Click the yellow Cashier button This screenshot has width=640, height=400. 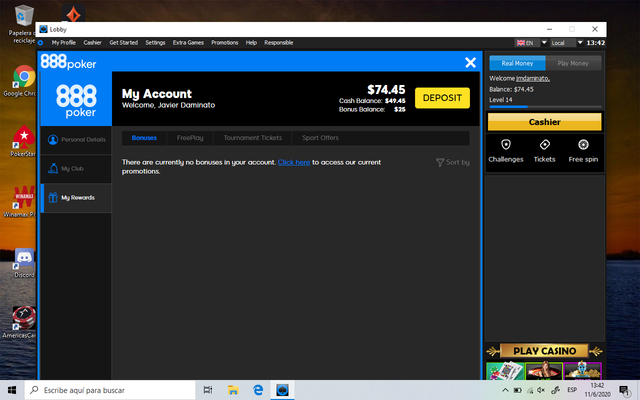tap(544, 122)
